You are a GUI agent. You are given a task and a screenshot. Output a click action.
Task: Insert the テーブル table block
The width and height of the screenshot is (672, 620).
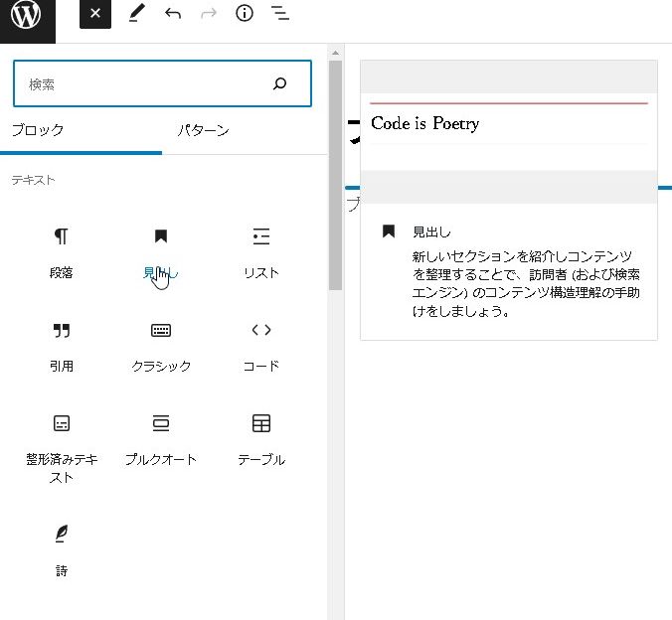[x=260, y=439]
